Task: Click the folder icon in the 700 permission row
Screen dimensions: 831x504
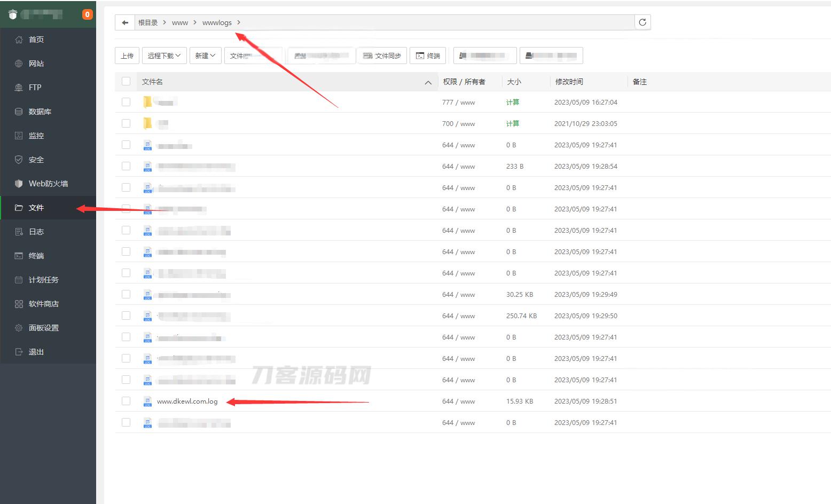Action: pos(147,123)
